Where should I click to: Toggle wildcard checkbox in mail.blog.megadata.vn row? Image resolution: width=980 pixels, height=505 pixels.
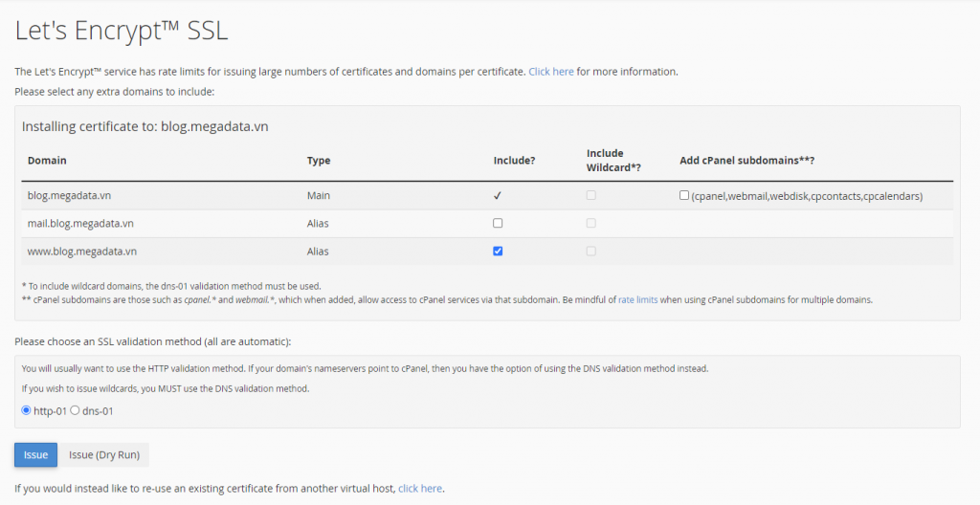(590, 223)
